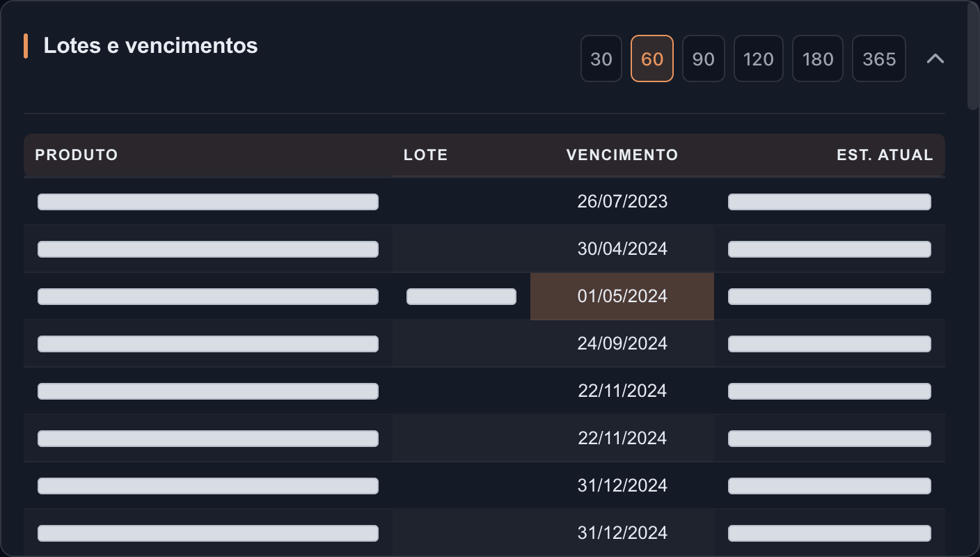Select the 180-day filter
This screenshot has width=980, height=557.
click(818, 58)
